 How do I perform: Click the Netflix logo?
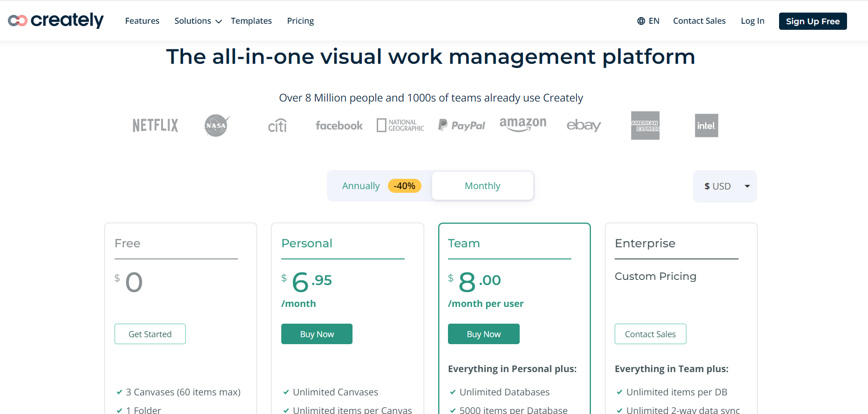pyautogui.click(x=156, y=125)
